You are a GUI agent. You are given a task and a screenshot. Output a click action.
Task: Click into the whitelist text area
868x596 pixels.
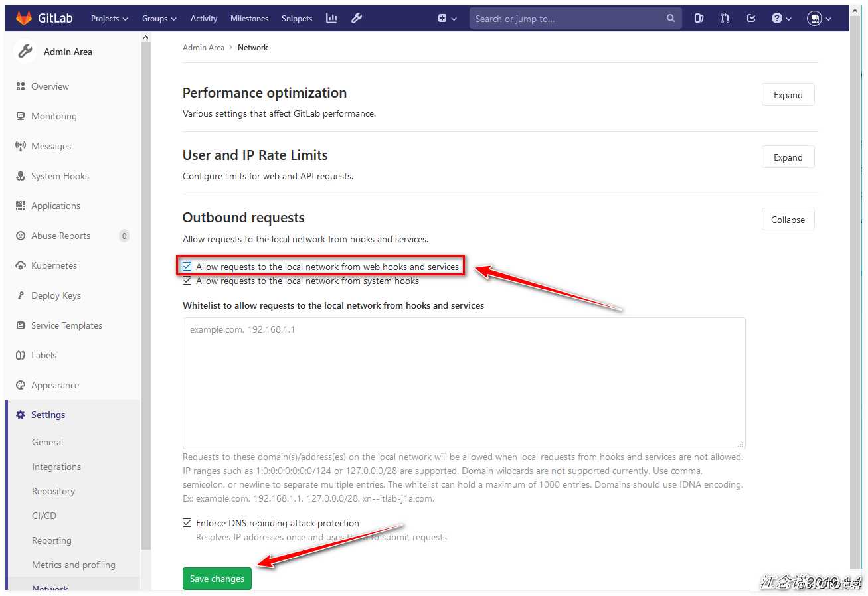point(464,383)
